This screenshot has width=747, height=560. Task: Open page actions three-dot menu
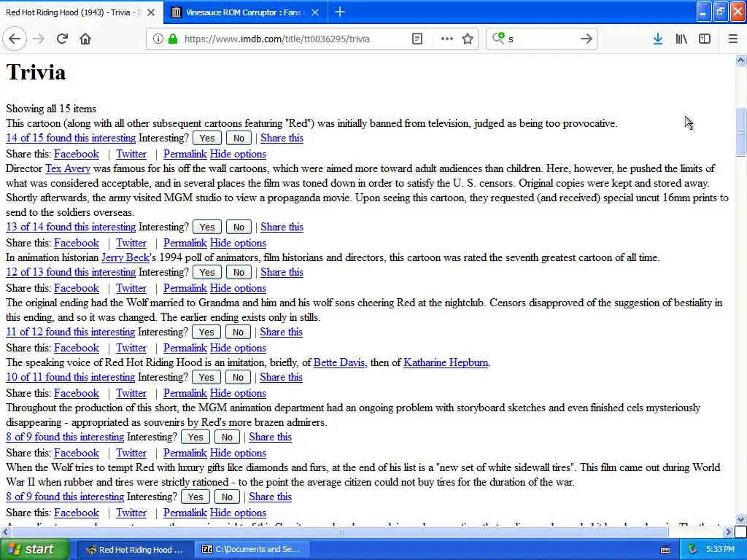click(x=447, y=39)
